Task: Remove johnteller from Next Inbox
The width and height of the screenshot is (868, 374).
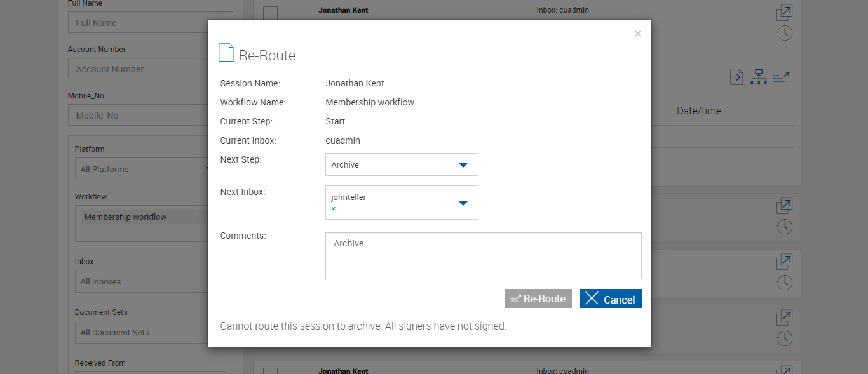Action: click(x=333, y=209)
